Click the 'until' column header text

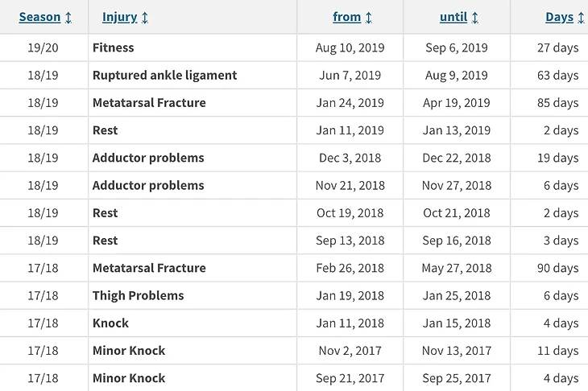453,17
